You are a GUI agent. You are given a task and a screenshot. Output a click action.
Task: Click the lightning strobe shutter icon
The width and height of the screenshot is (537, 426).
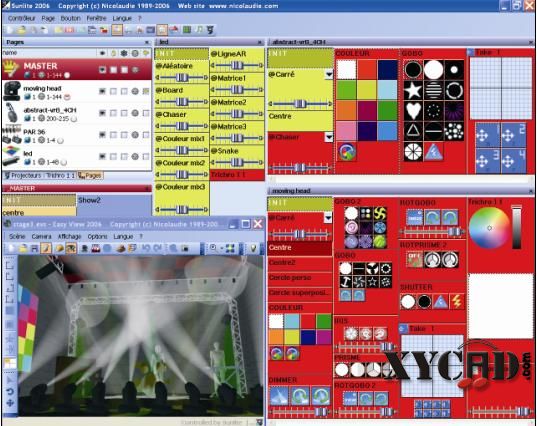457,302
